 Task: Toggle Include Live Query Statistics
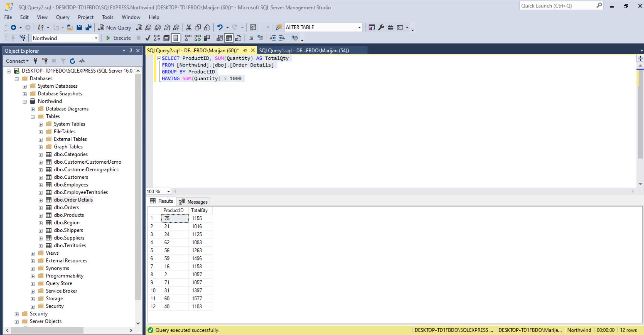pyautogui.click(x=198, y=38)
